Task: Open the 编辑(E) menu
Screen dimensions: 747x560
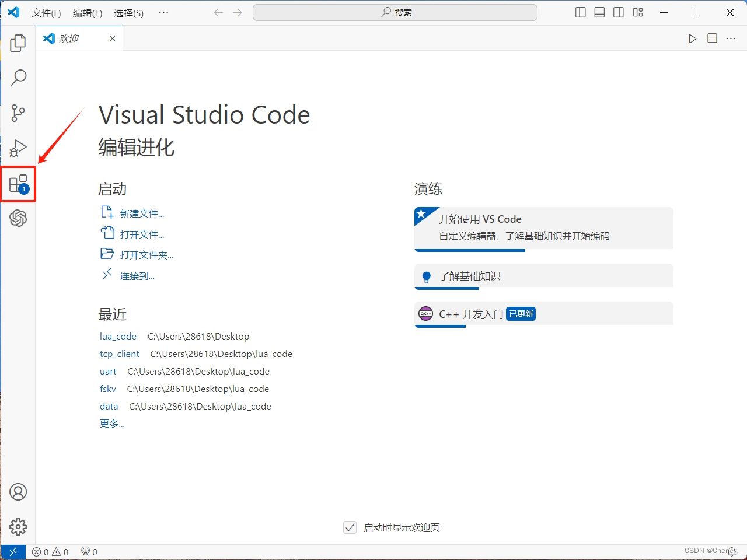Action: coord(88,13)
